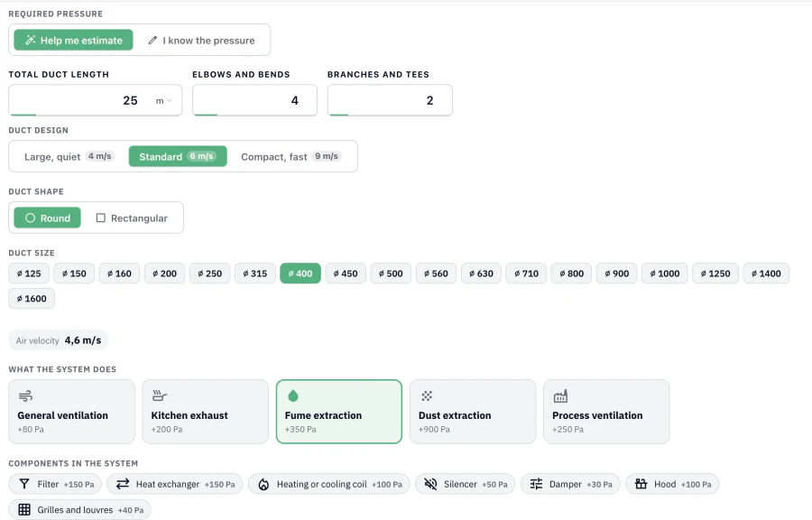Viewport: 812px width, 520px height.
Task: Pick Compact, fast 9 m/s duct design
Action: point(290,156)
